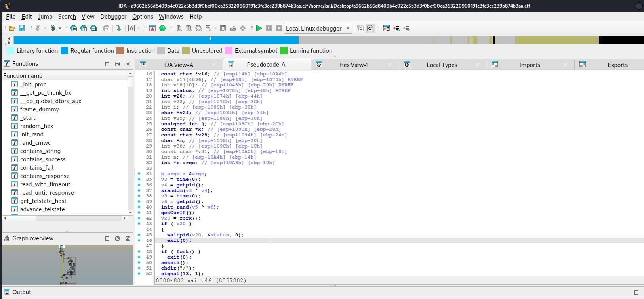644x299 pixels.
Task: Click the pause process toolbar button
Action: 269,28
